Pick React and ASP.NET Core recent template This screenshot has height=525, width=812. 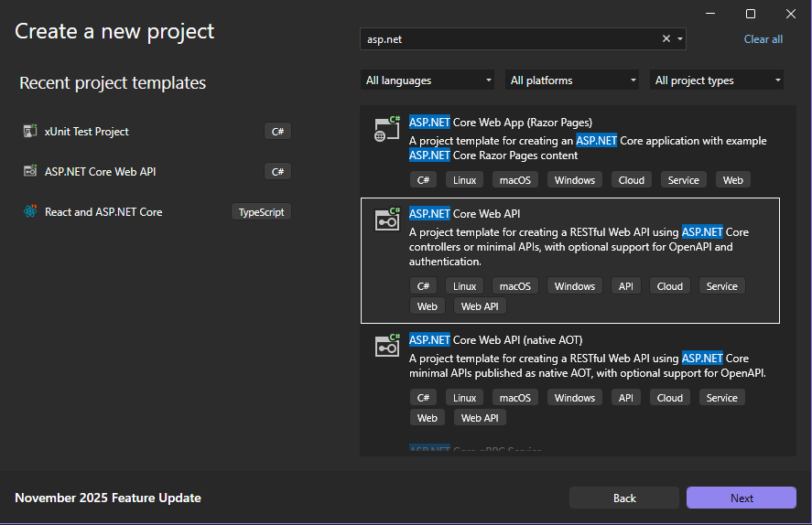[x=103, y=212]
